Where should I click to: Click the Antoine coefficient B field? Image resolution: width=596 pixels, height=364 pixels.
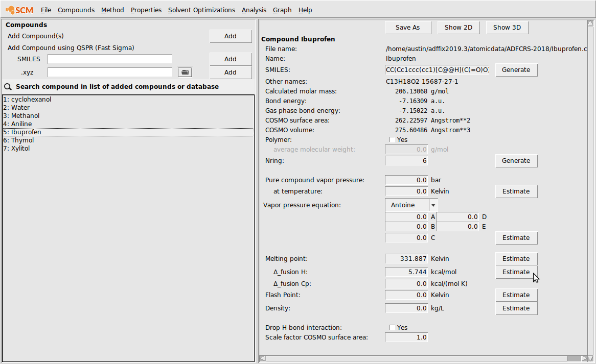pos(406,227)
